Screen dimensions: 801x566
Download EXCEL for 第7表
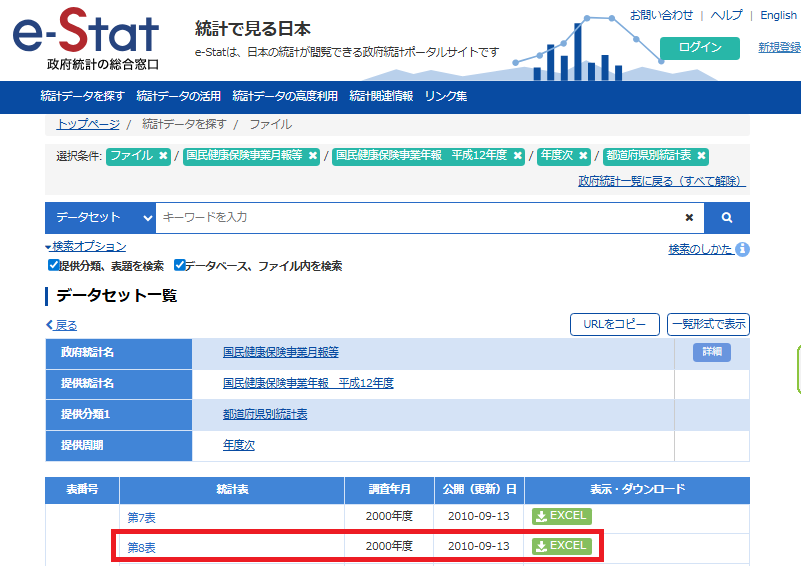(562, 516)
